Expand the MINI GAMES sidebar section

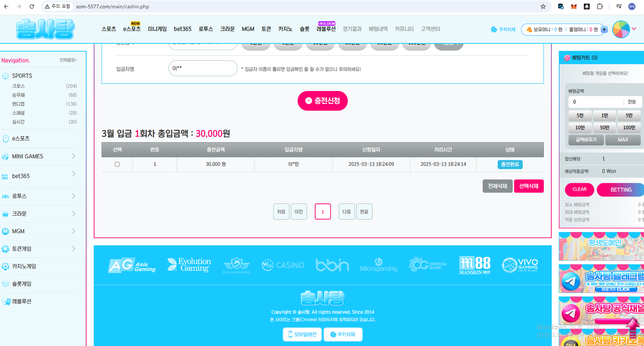click(73, 156)
